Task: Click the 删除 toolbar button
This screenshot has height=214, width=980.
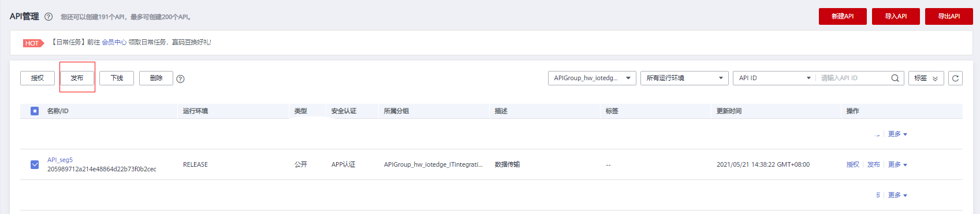Action: click(x=156, y=78)
